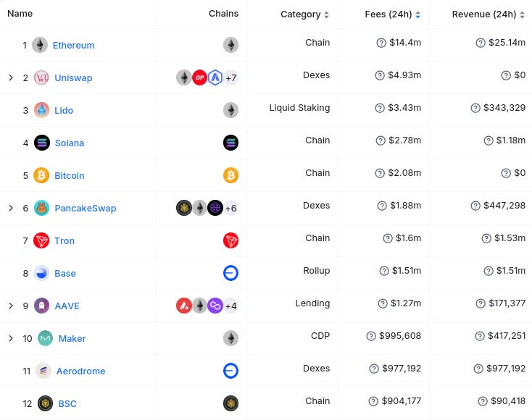
Task: Open the Bitcoin protocol link
Action: (x=69, y=175)
